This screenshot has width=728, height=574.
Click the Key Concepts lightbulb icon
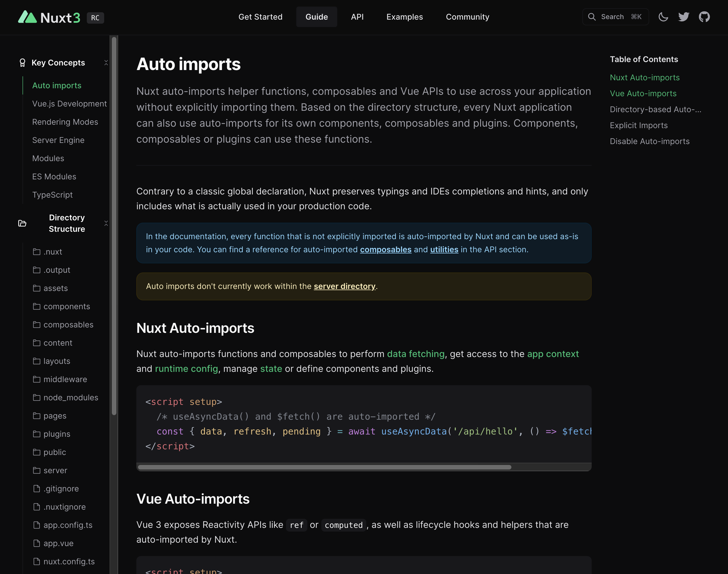pyautogui.click(x=22, y=63)
